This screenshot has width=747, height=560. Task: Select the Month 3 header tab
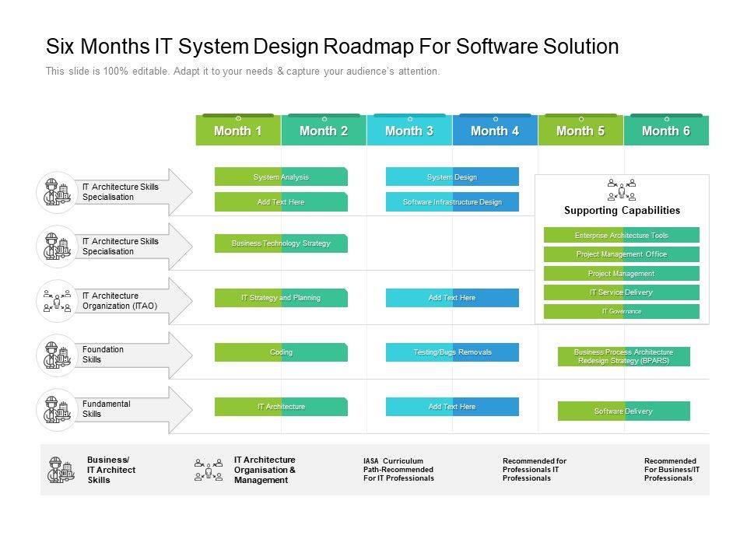[409, 130]
